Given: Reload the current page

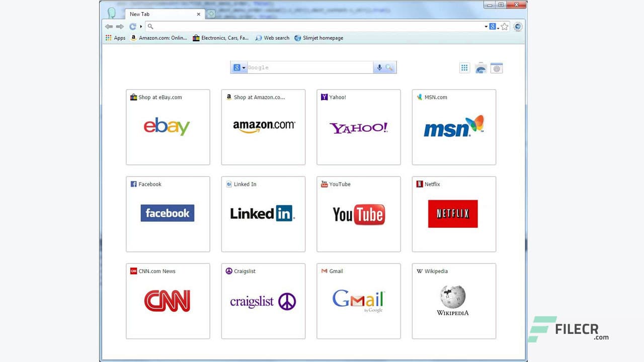Looking at the screenshot, I should (x=132, y=26).
